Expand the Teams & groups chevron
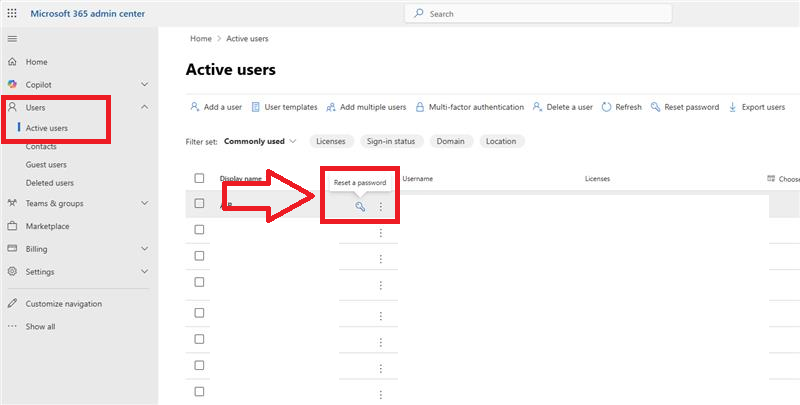Viewport: 800px width, 405px height. [145, 203]
